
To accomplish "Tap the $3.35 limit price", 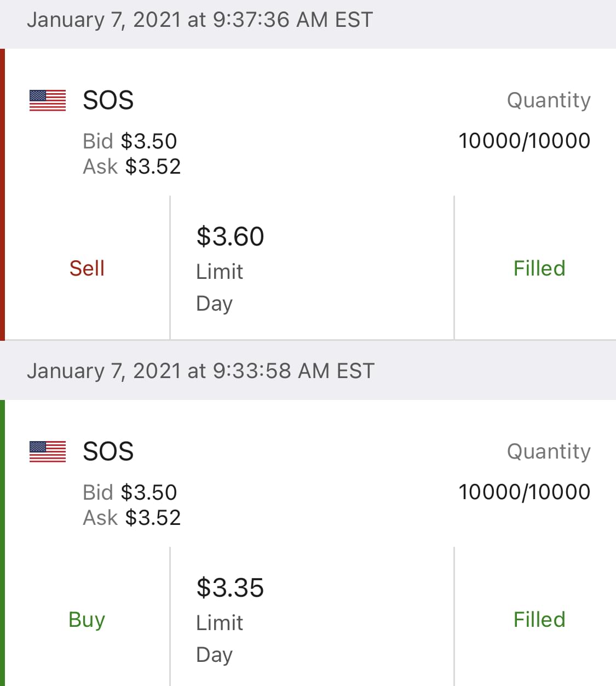I will 230,588.
